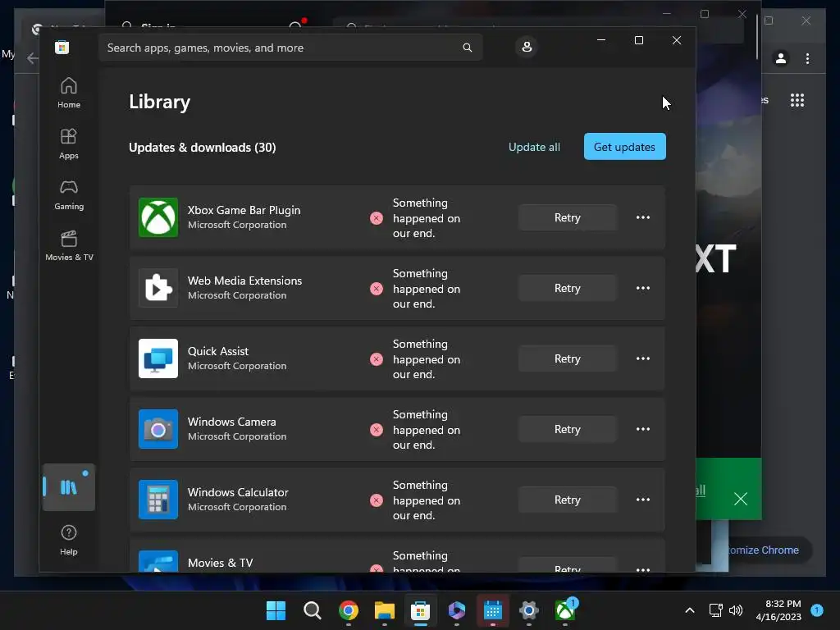
Task: Select the Movies & TV app name
Action: coord(220,563)
